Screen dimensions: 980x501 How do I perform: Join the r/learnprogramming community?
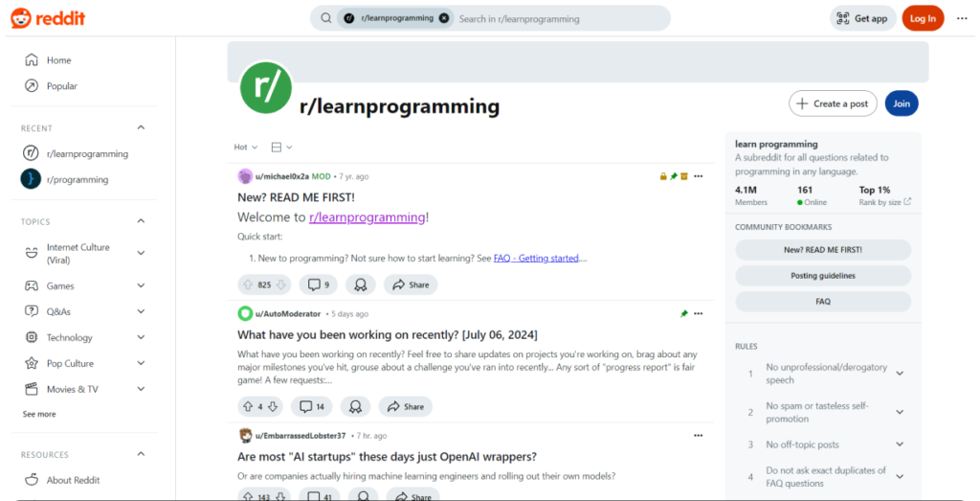[902, 103]
